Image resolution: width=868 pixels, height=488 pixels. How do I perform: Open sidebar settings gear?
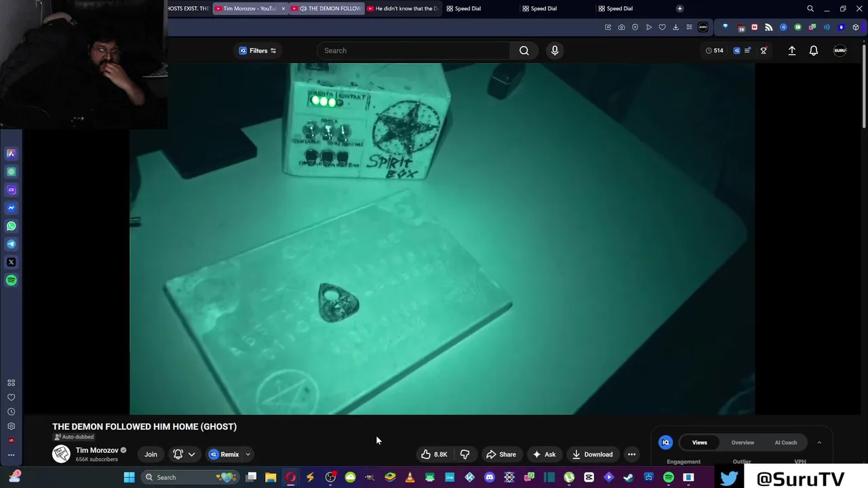pyautogui.click(x=11, y=426)
